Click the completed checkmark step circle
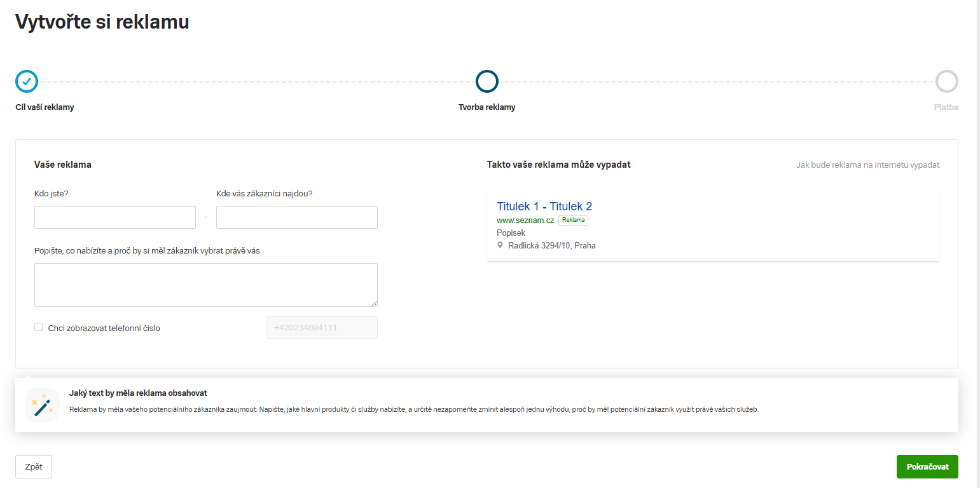 point(27,81)
